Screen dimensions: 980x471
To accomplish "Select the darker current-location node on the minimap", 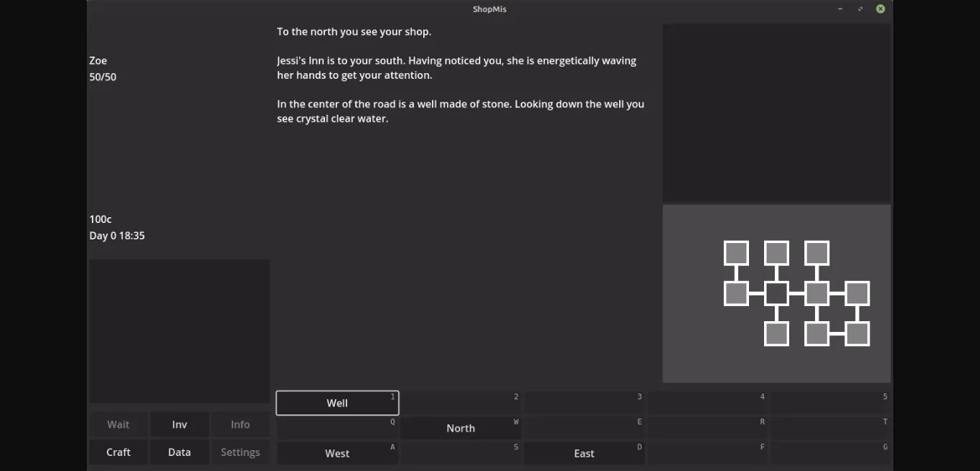I will (777, 292).
